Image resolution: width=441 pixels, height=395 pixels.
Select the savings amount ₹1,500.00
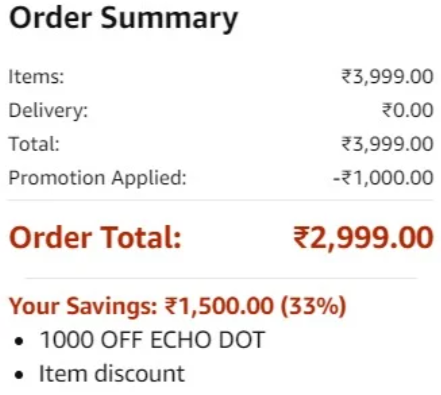click(x=219, y=306)
